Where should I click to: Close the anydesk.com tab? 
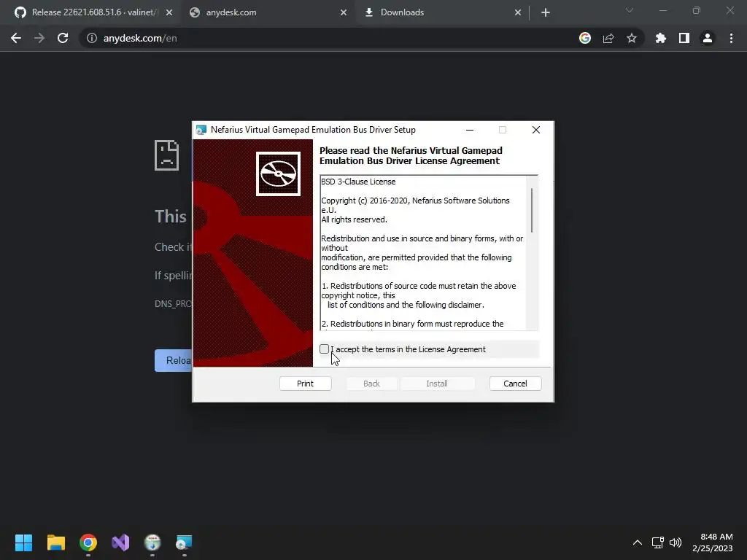pos(344,12)
